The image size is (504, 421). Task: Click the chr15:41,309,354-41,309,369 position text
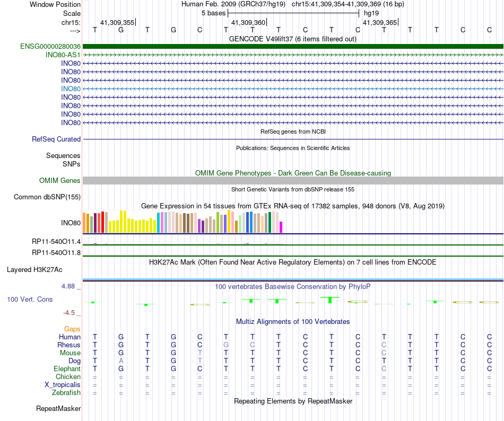(x=348, y=4)
